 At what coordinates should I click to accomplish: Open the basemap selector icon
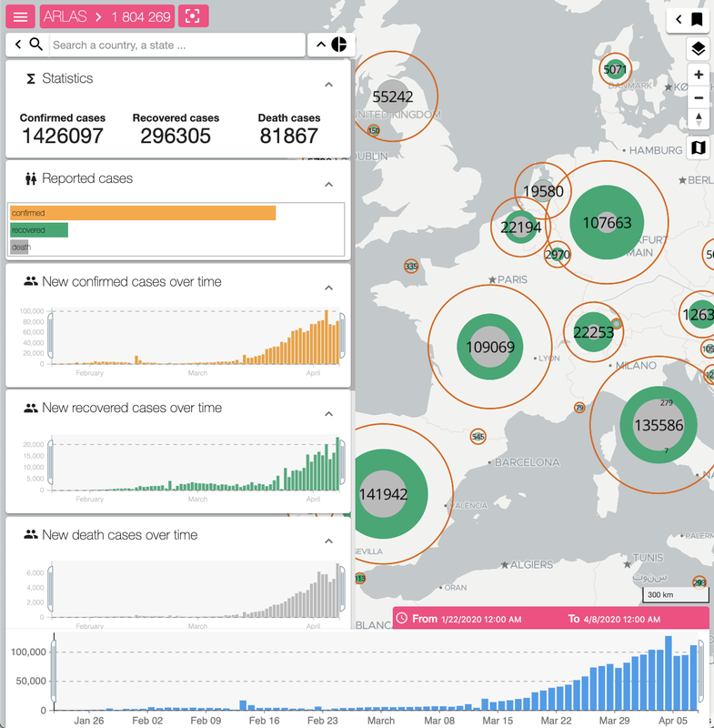[x=699, y=148]
